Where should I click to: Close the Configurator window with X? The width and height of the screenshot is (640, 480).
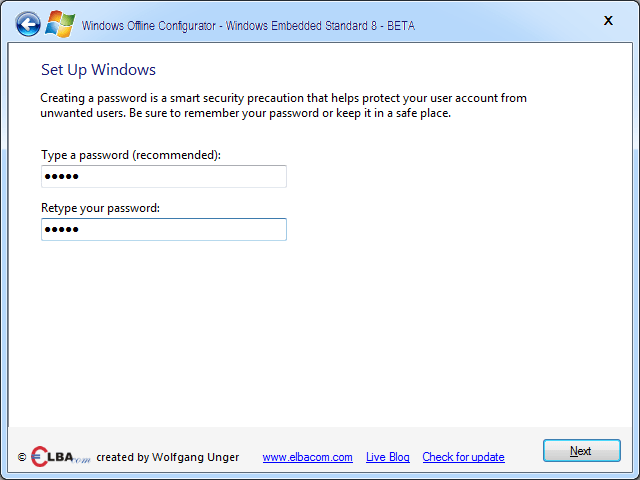click(608, 20)
